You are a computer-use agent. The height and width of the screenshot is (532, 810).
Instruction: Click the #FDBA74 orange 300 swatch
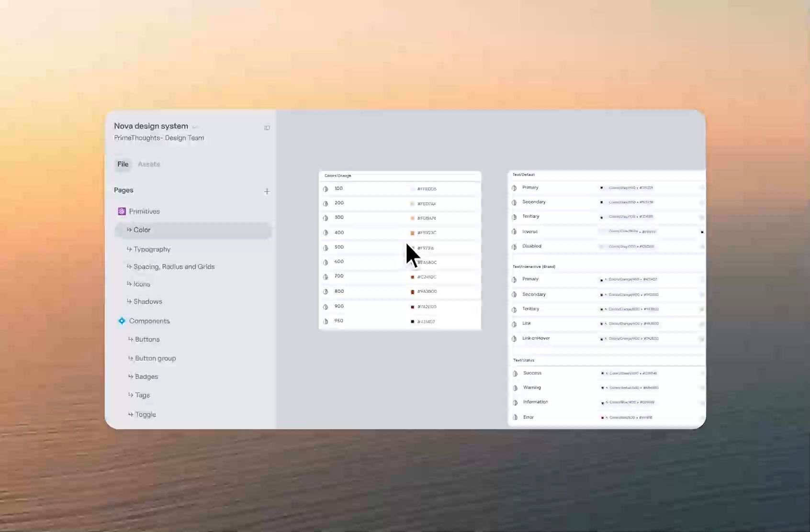[x=412, y=218]
